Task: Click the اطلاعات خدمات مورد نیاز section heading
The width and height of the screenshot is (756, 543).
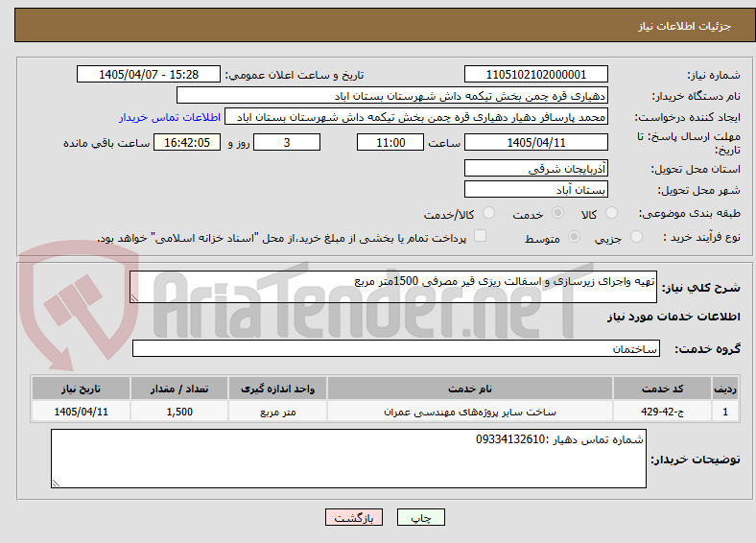Action: (x=673, y=317)
